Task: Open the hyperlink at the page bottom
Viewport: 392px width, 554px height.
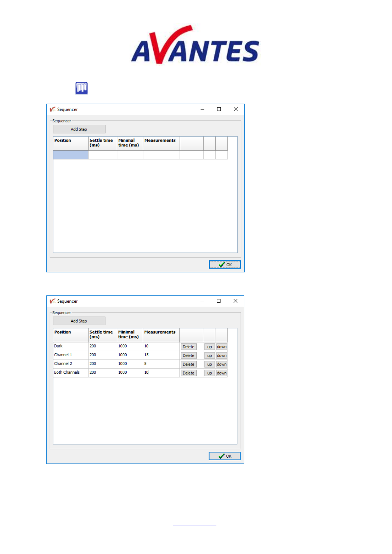Action: (194, 523)
